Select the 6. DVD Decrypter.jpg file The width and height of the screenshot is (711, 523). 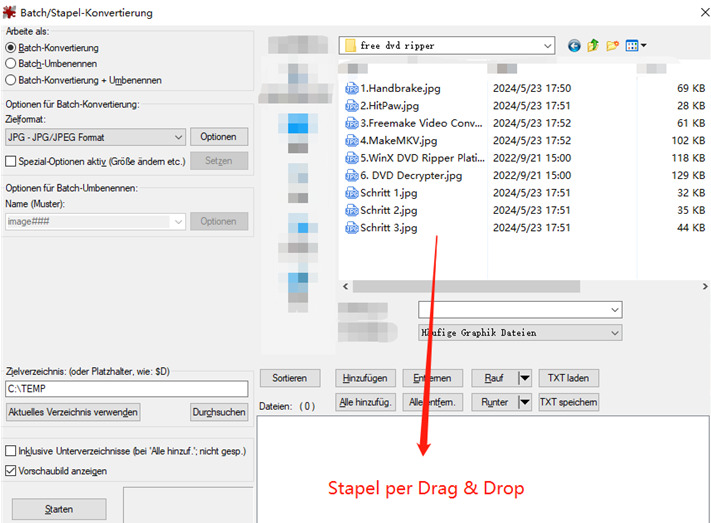(410, 175)
